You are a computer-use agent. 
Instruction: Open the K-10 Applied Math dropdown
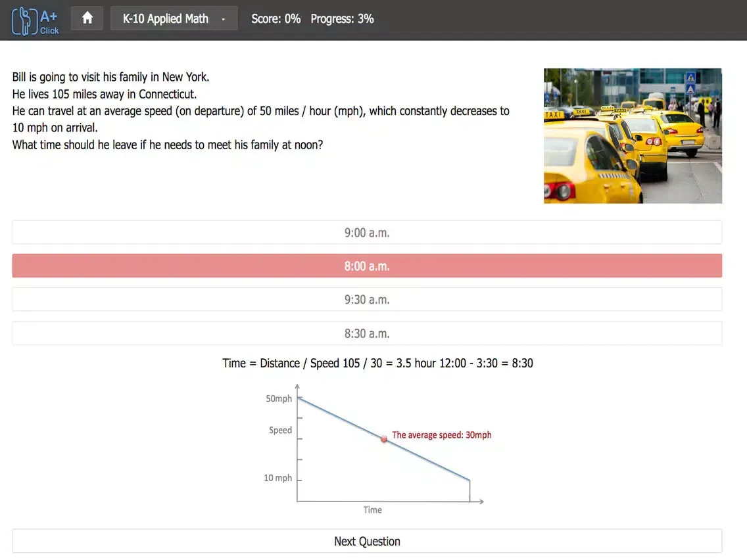[174, 18]
